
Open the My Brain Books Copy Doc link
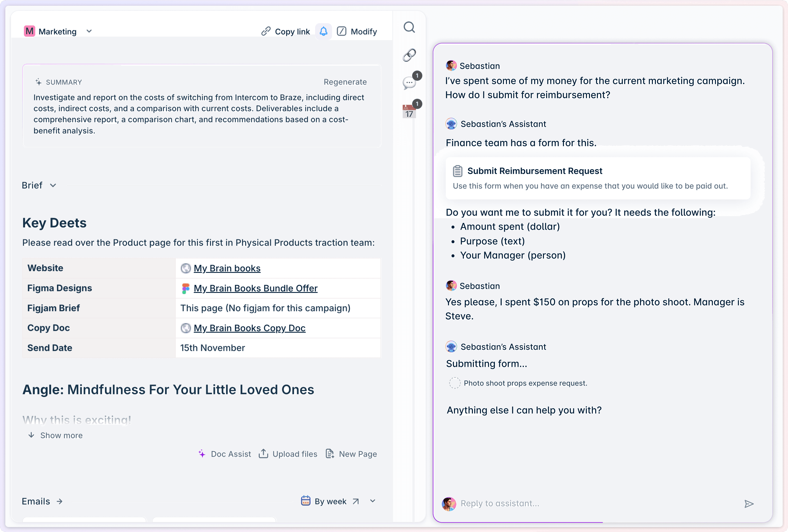click(249, 328)
